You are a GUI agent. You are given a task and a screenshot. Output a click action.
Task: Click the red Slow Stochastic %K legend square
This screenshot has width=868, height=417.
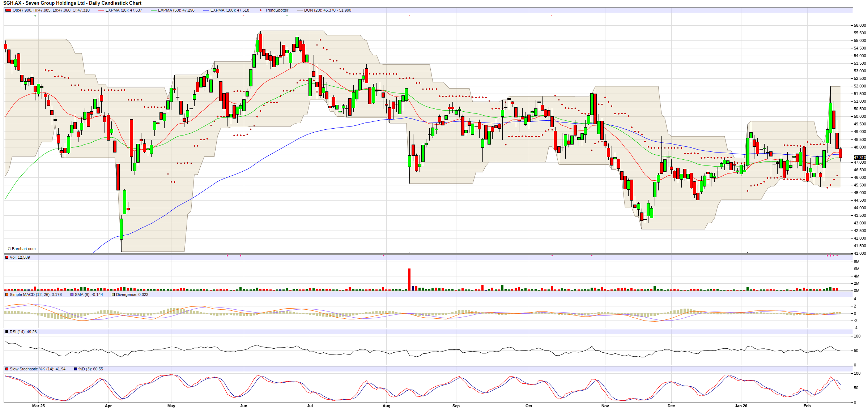coord(7,369)
